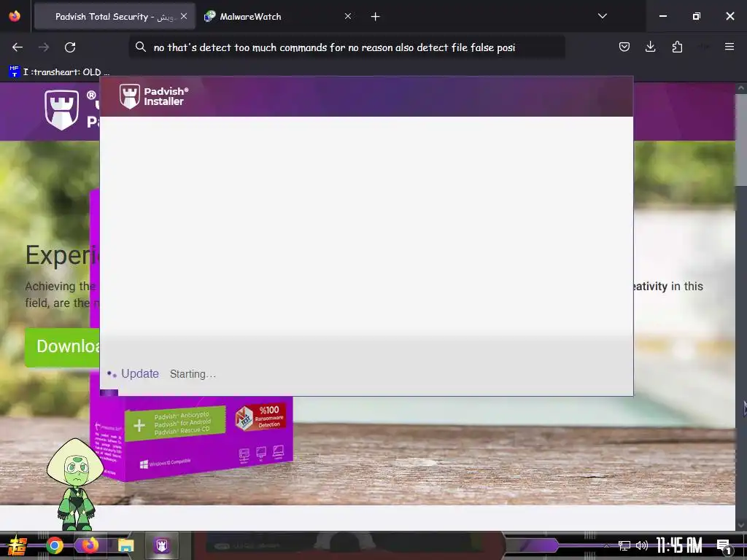Open the Pocket save icon

point(624,47)
